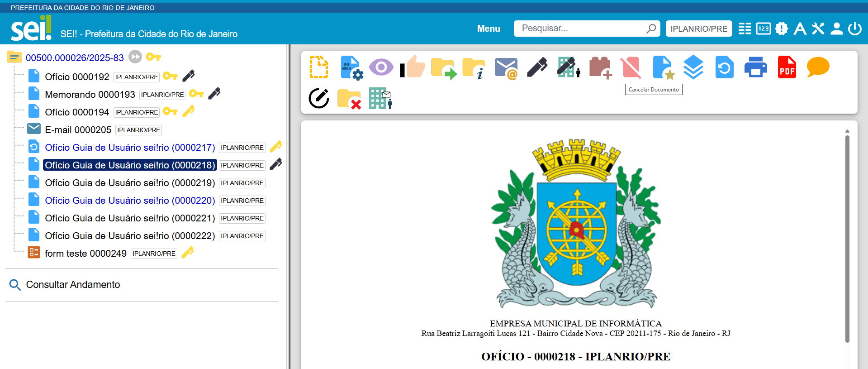
Task: Open the IPLANRIO/PRE unit selector
Action: (698, 29)
